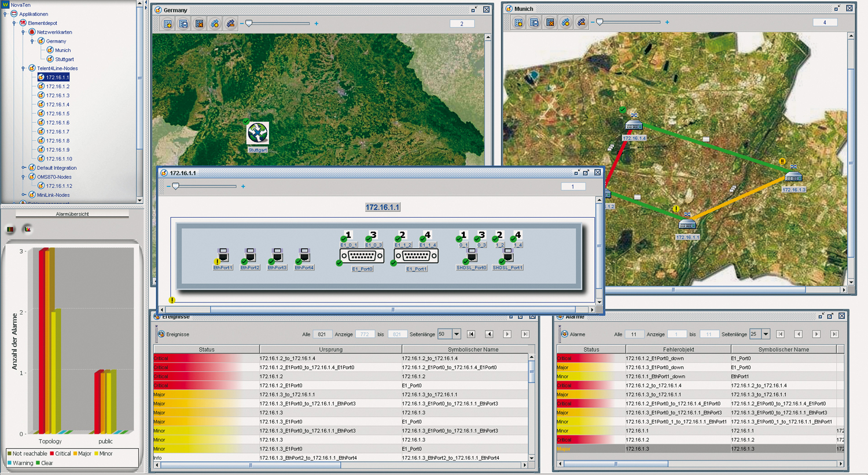Click the bar chart icon under Alarmübersicht
868x475 pixels.
(27, 229)
